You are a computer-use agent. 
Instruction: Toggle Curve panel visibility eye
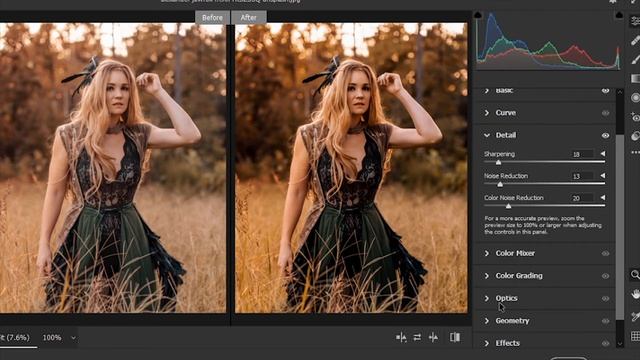click(x=605, y=113)
